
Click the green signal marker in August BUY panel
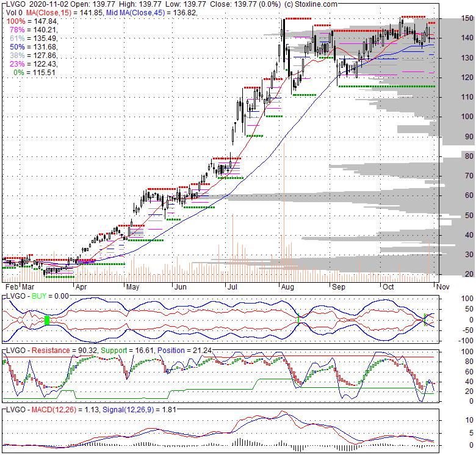(298, 319)
